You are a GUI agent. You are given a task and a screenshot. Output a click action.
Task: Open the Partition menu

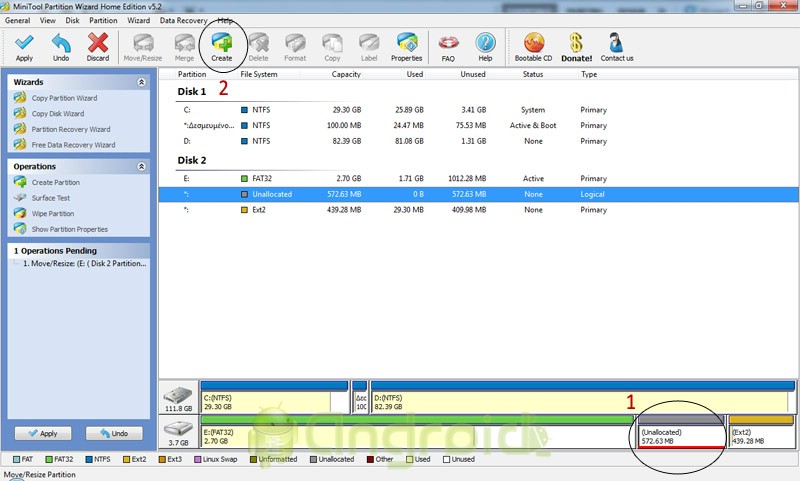pyautogui.click(x=103, y=20)
